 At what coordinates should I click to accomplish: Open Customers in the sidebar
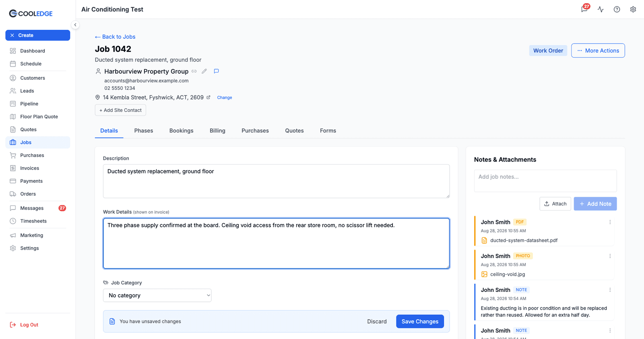(38, 78)
